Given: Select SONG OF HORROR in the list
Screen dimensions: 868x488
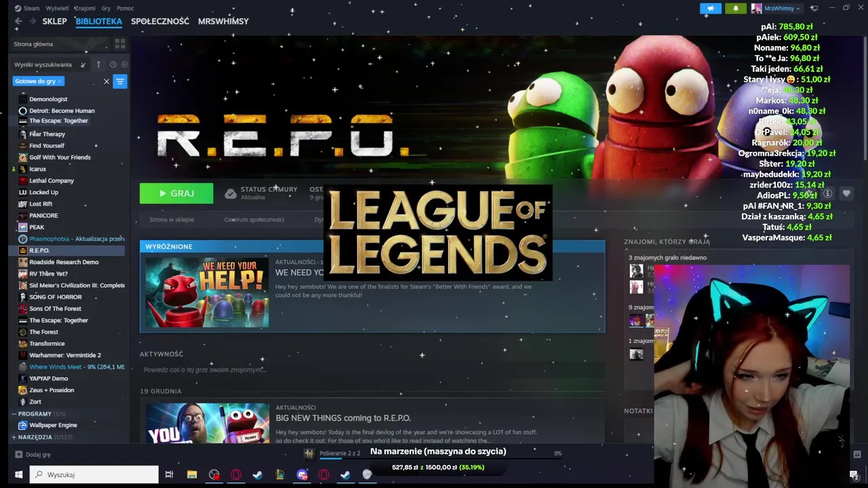Looking at the screenshot, I should [x=56, y=297].
